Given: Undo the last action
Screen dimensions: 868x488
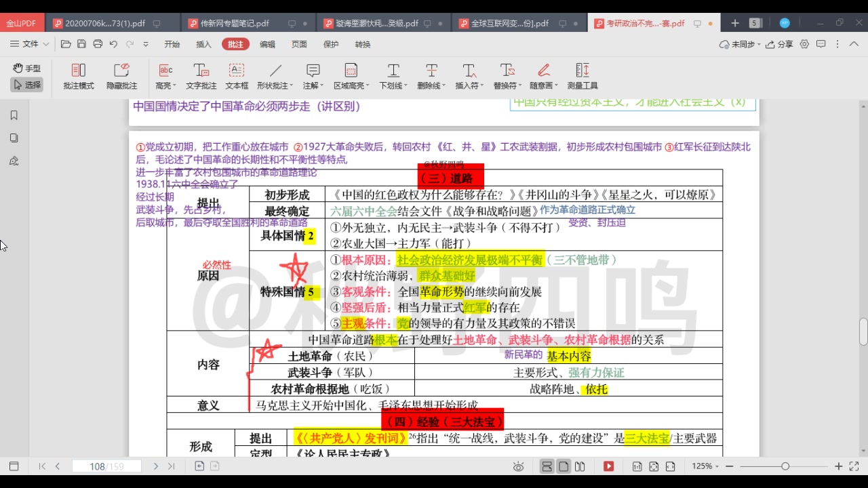Looking at the screenshot, I should 113,44.
